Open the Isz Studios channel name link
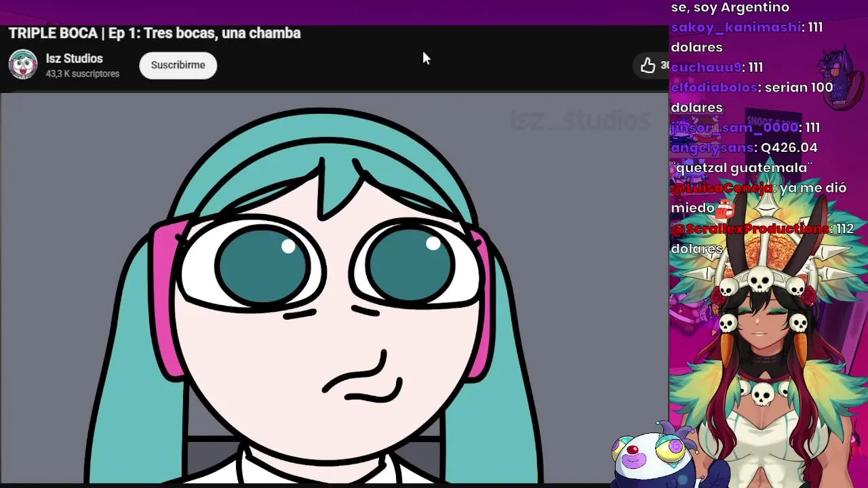The image size is (868, 488). [x=74, y=59]
